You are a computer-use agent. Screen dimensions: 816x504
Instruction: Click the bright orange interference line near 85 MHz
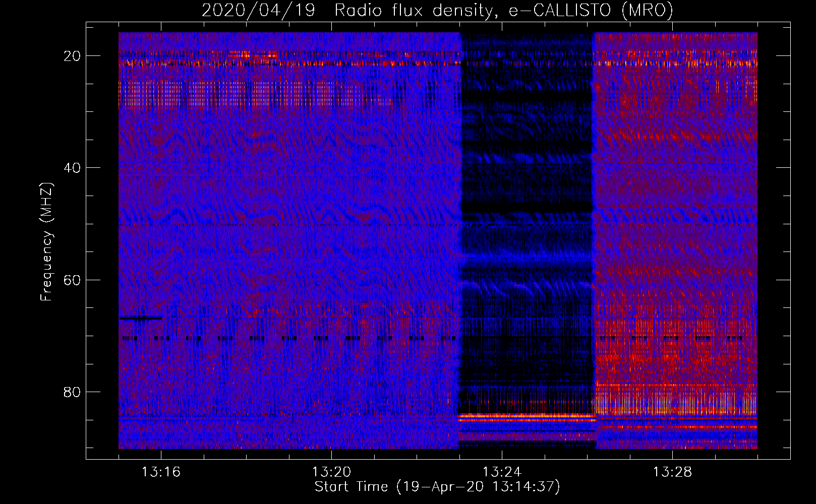click(527, 418)
